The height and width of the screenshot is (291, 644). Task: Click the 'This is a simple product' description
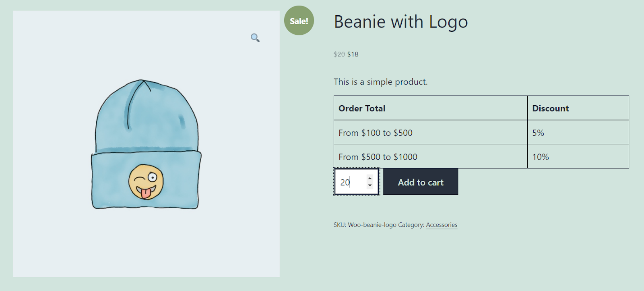[x=380, y=82]
